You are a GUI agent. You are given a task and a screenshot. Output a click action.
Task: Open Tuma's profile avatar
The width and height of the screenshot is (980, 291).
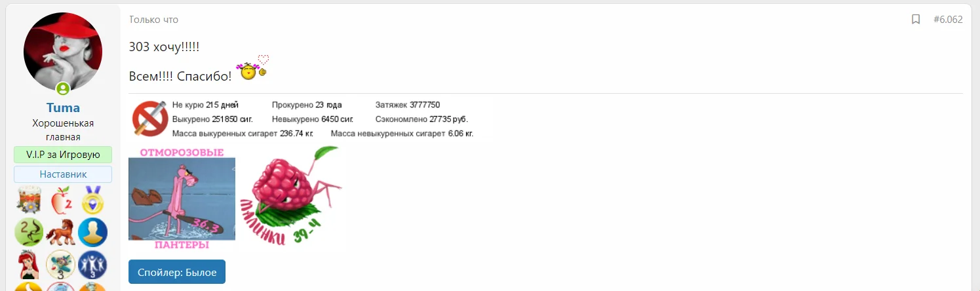(x=63, y=52)
